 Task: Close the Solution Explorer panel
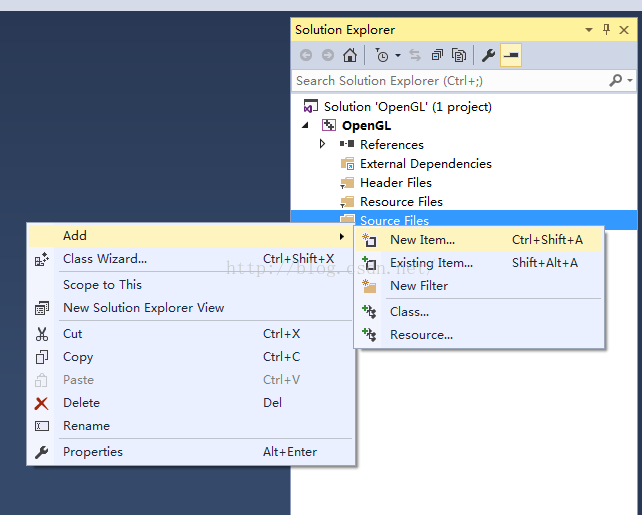coord(624,30)
